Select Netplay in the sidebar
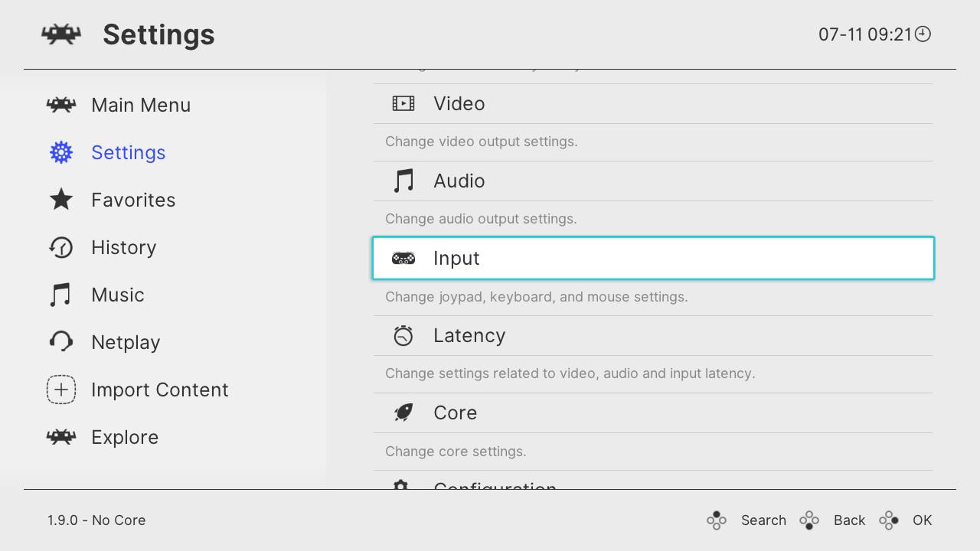Screen dimensions: 980x551 click(126, 342)
